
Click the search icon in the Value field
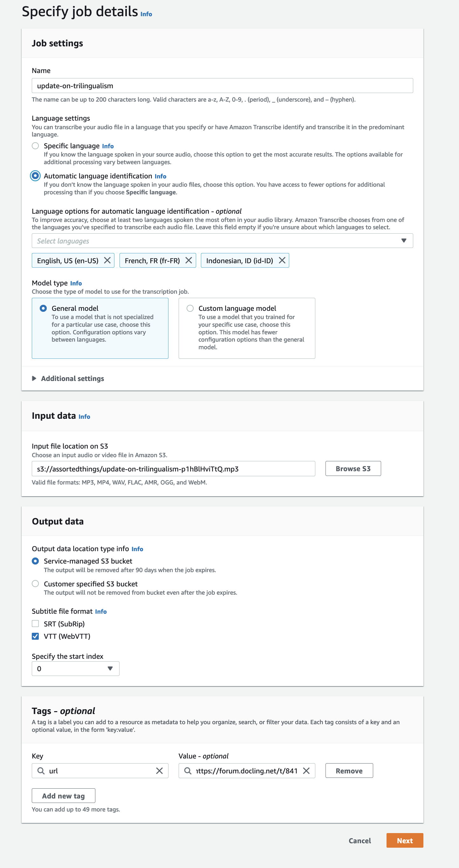point(188,770)
